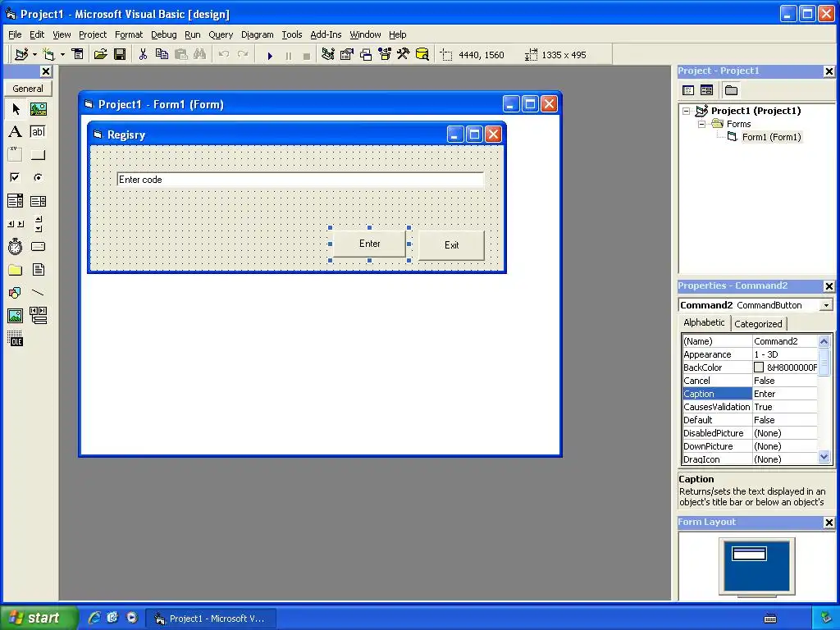Open the Add-Ins menu
The height and width of the screenshot is (630, 840).
coord(326,34)
